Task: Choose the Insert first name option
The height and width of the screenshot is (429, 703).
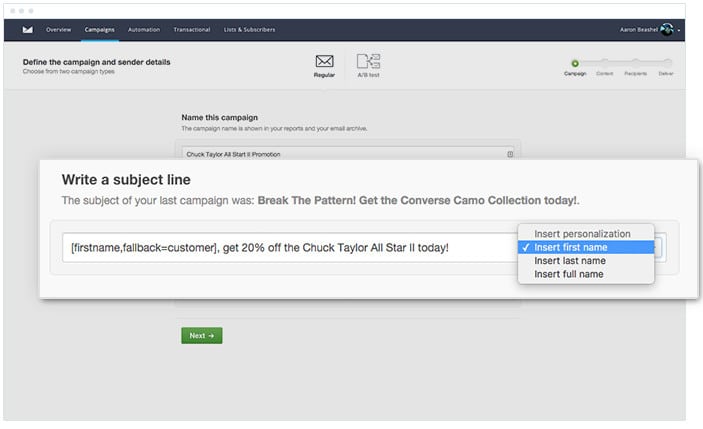Action: point(585,247)
